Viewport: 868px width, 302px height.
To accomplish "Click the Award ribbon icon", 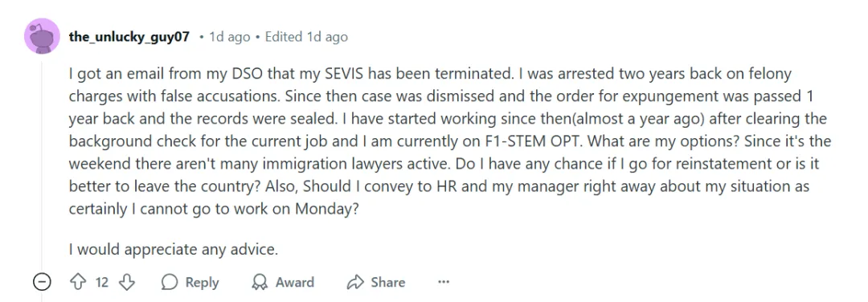I will (x=260, y=283).
